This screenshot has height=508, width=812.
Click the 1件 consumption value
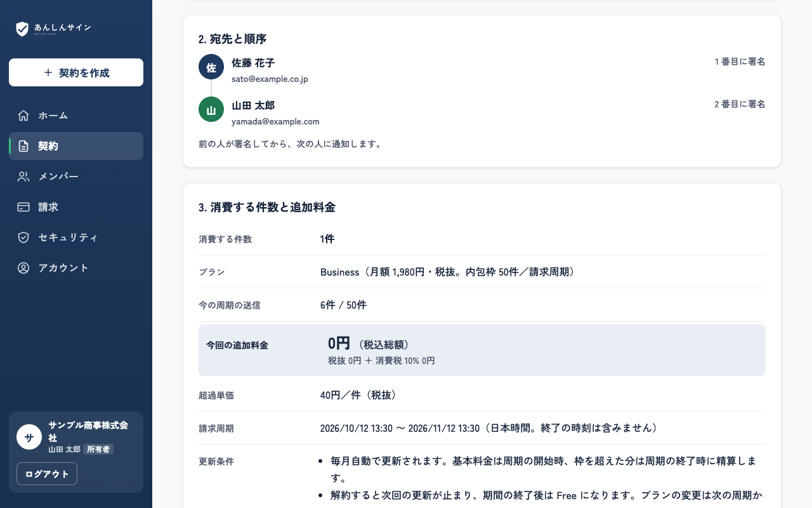click(327, 239)
